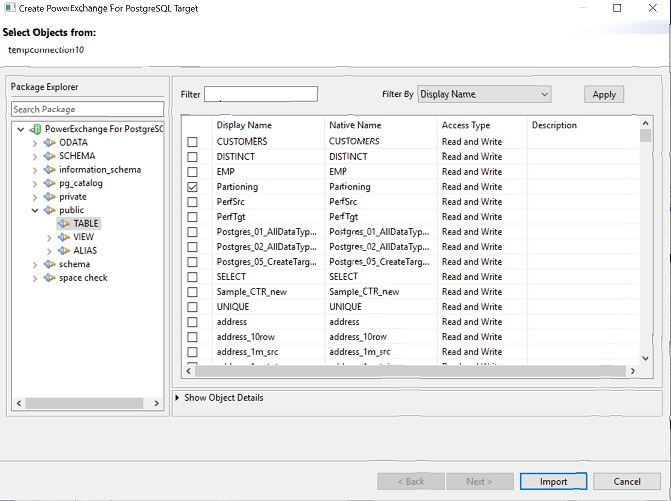This screenshot has height=501, width=671.
Task: Sort by Display Name column header
Action: [x=244, y=125]
